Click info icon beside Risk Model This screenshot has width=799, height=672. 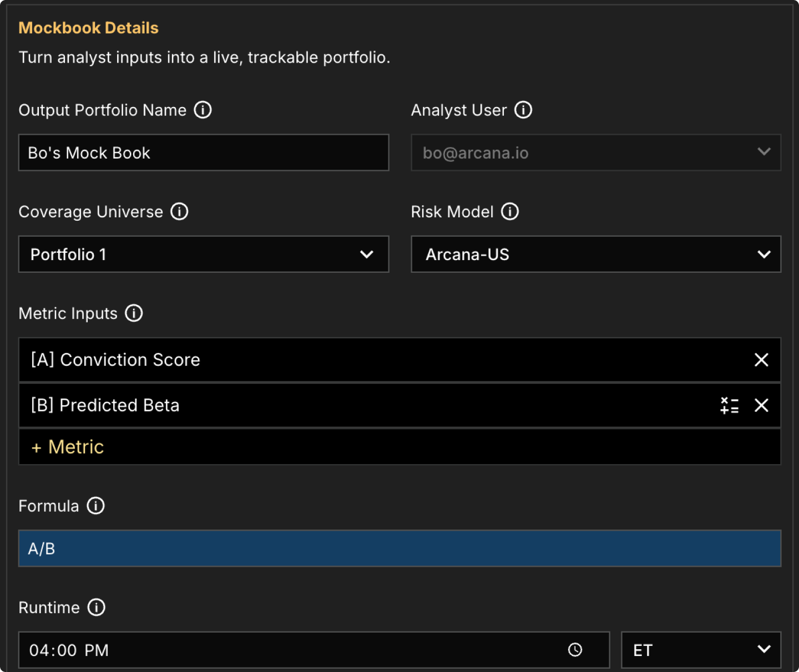pos(509,211)
